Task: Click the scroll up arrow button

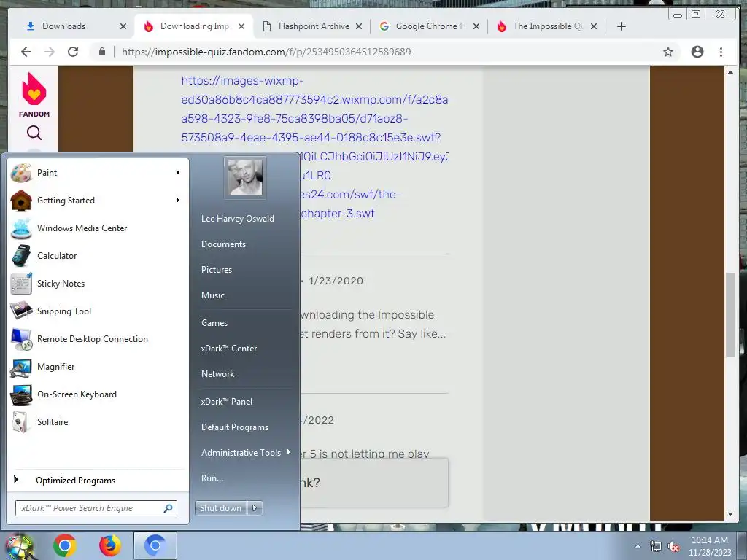Action: (730, 72)
